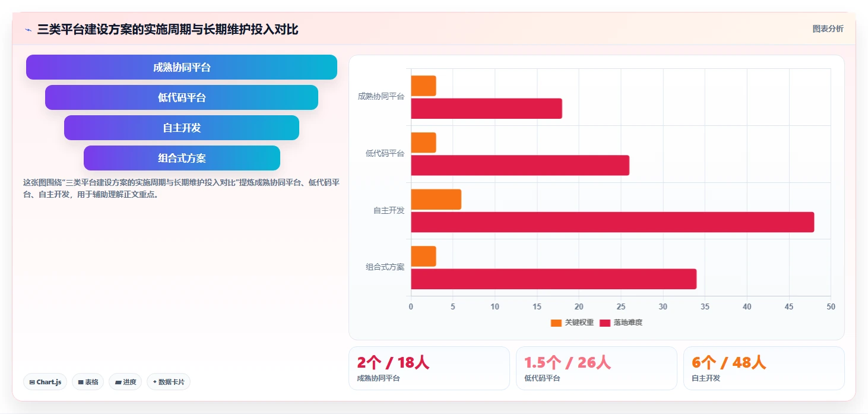Click the 组合式方案 y-axis label on chart

(385, 267)
